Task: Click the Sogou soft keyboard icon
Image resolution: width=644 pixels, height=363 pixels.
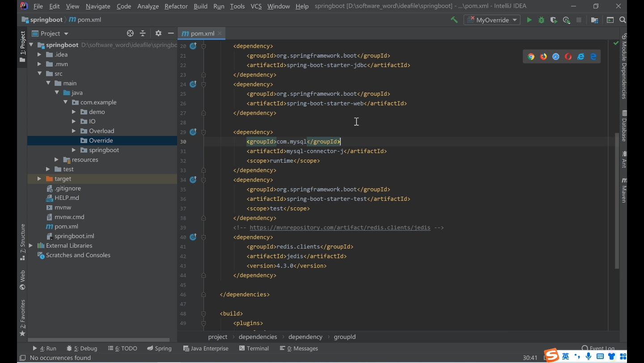Action: pyautogui.click(x=600, y=356)
